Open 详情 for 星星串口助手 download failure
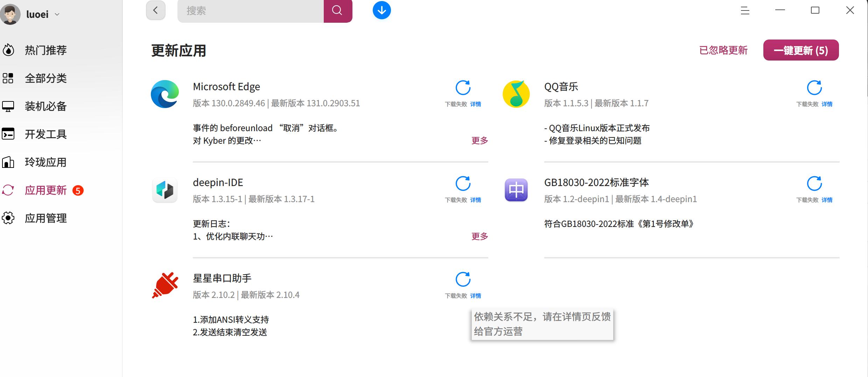 (475, 296)
